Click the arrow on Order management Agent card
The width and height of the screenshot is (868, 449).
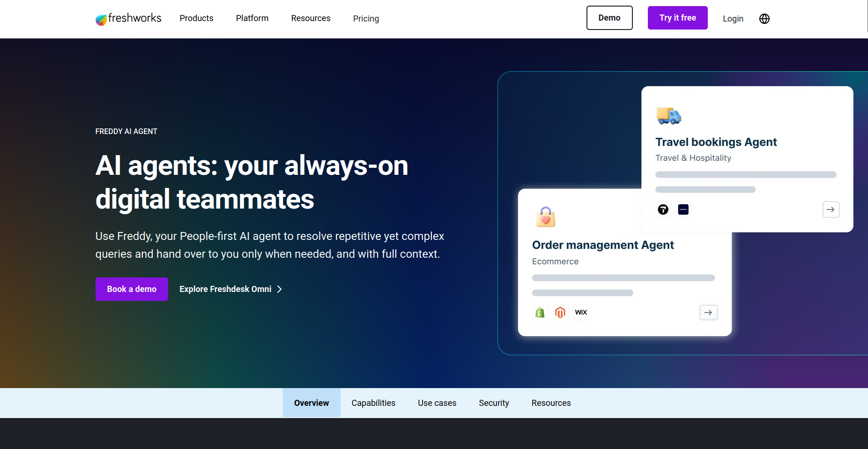pos(708,313)
